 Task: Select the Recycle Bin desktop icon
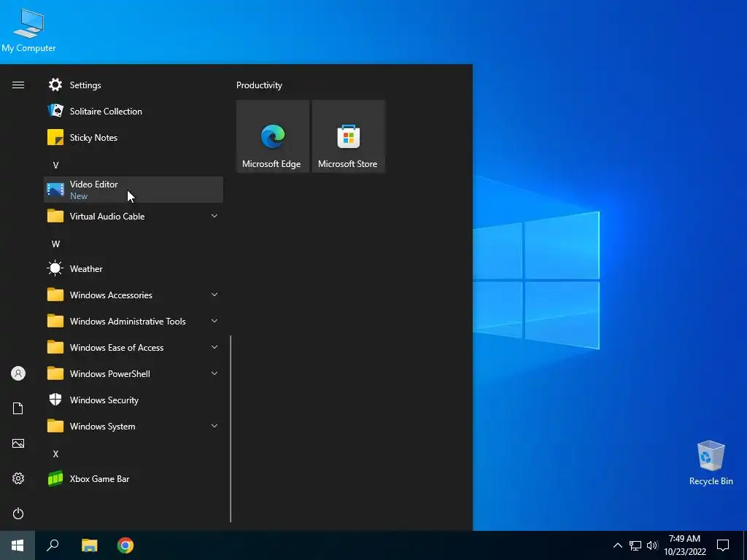[x=711, y=463]
